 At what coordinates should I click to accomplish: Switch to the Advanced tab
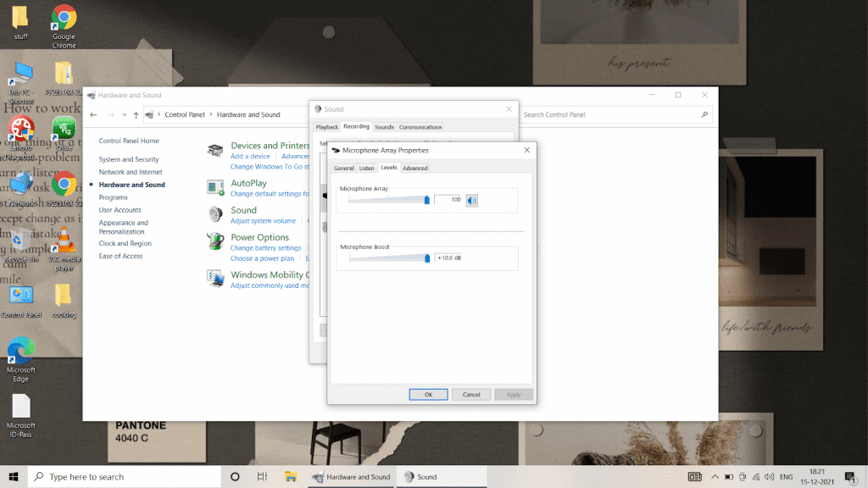click(x=415, y=168)
